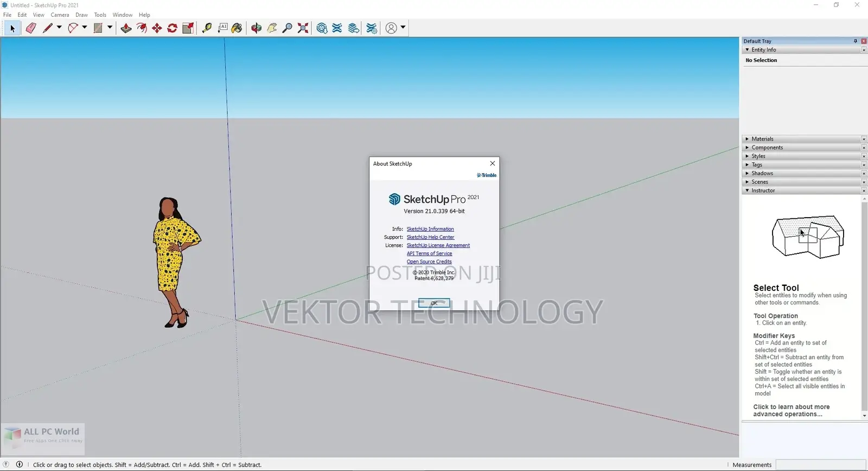Select the Line pencil tool
Viewport: 868px width, 471px height.
point(48,28)
